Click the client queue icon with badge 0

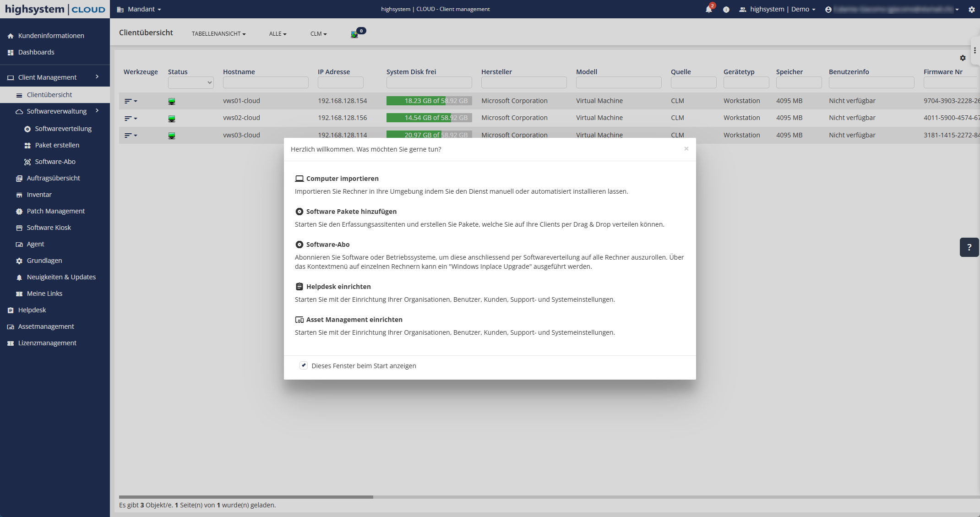click(x=355, y=34)
